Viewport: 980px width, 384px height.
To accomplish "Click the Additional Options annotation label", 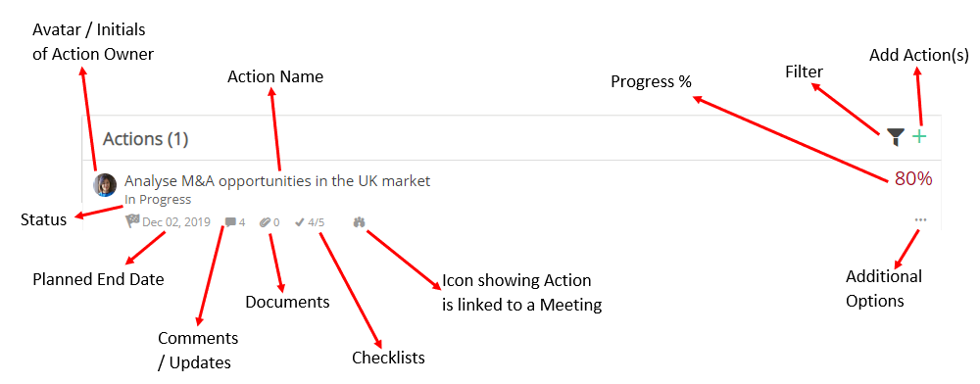I will pos(884,288).
